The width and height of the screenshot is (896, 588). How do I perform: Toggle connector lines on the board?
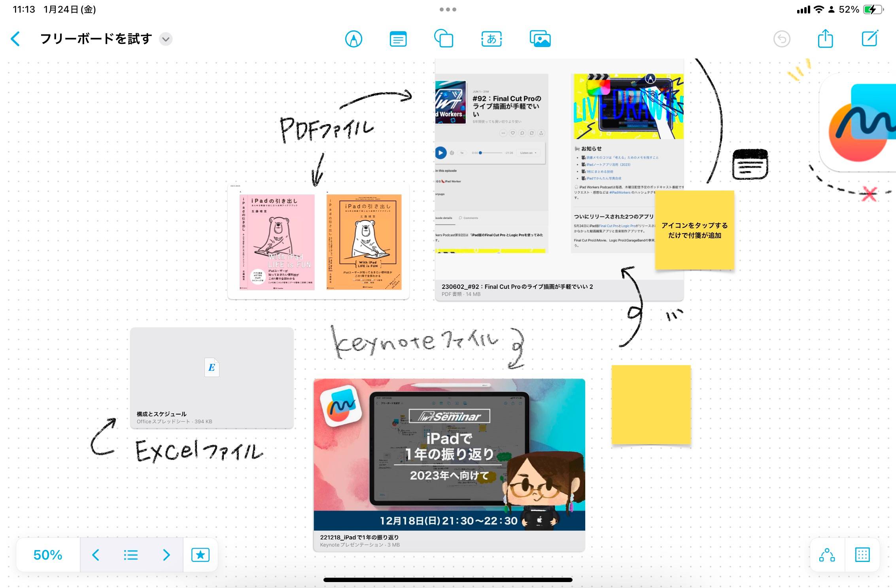827,555
